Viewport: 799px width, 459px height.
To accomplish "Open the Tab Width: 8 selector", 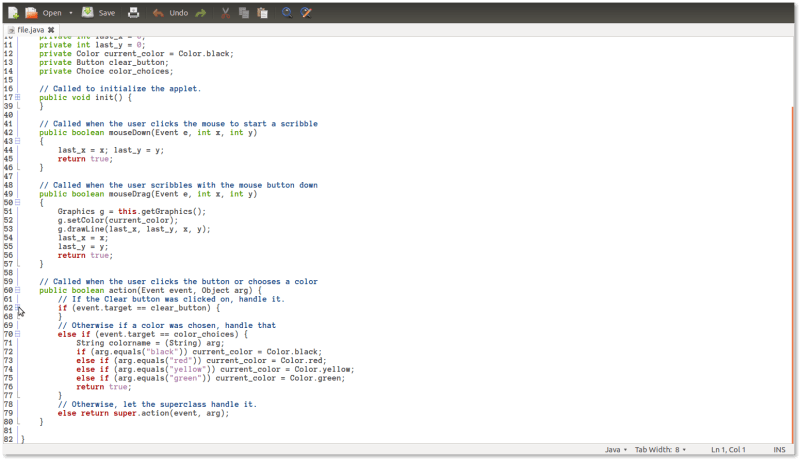I will 660,450.
